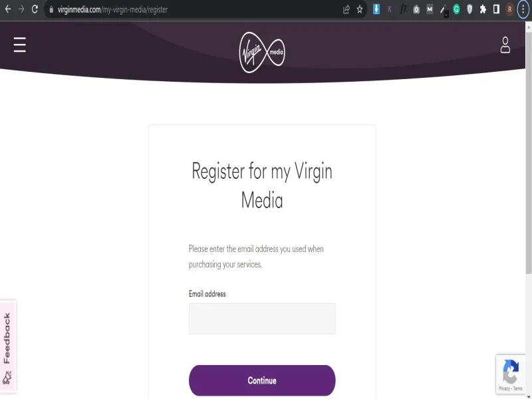Open the user account icon
This screenshot has height=399, width=532.
click(x=505, y=45)
